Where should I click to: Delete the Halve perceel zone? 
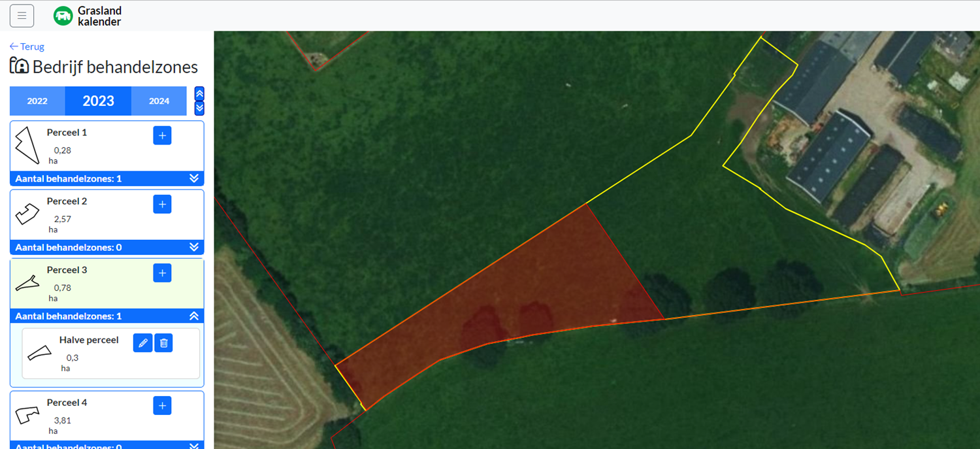(164, 342)
